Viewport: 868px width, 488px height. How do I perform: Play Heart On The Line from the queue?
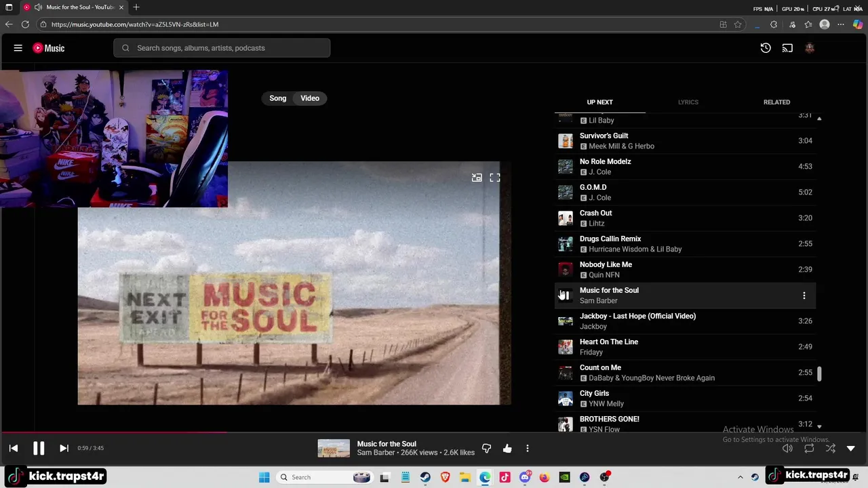click(685, 347)
